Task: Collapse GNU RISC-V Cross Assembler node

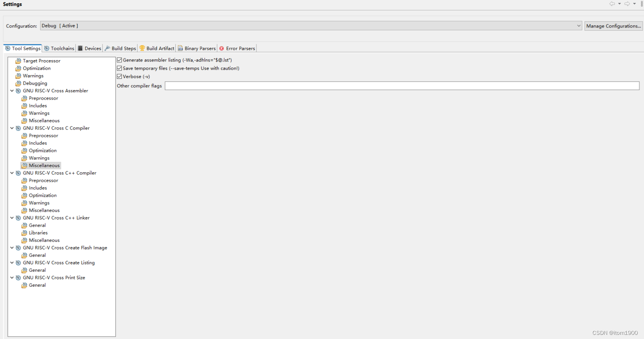Action: [x=12, y=91]
